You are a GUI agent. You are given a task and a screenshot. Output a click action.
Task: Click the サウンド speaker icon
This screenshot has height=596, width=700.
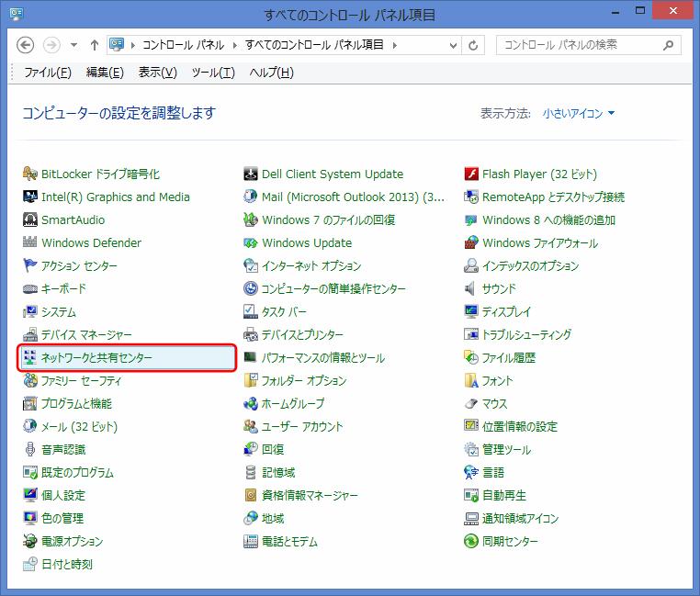471,289
